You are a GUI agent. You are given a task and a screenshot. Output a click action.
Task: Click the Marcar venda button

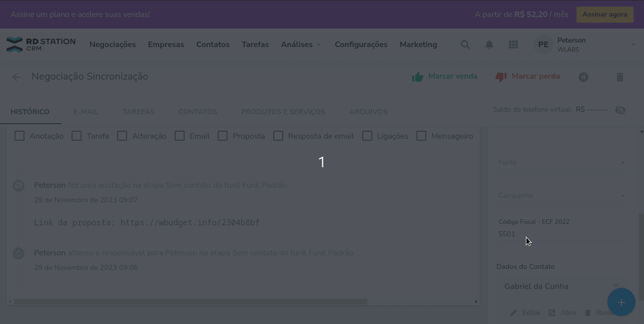[444, 77]
